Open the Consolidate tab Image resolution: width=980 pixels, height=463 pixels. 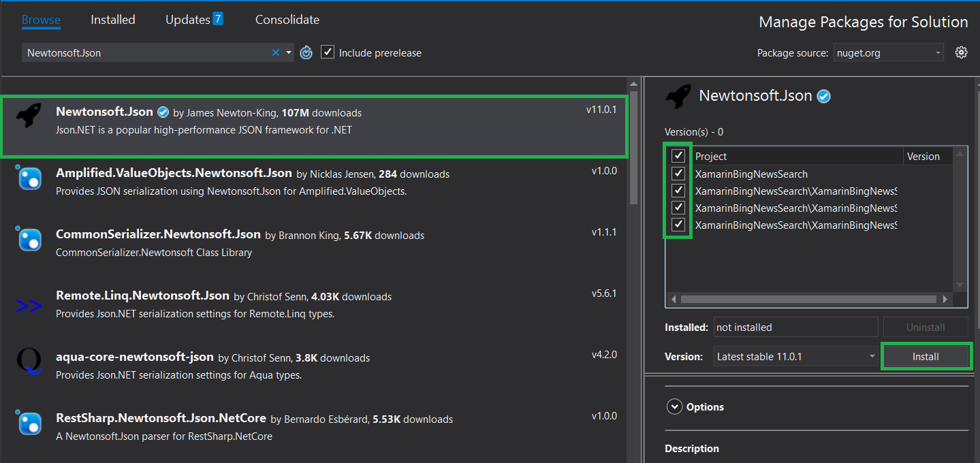point(287,20)
